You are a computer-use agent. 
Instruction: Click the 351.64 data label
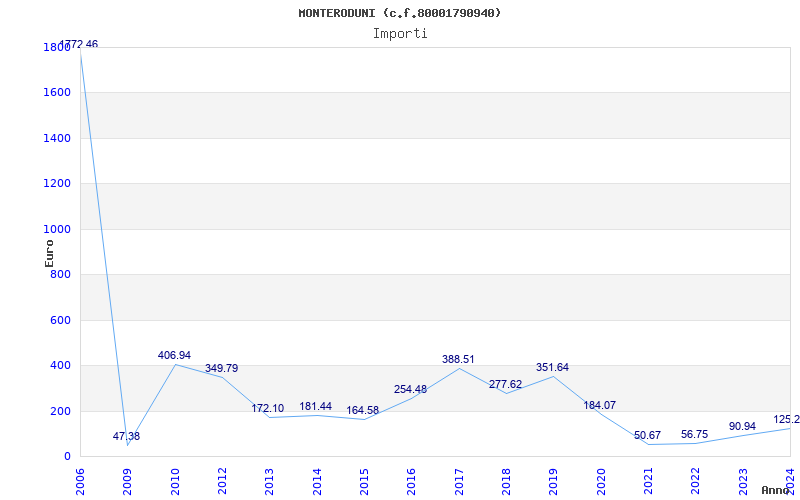coord(553,367)
